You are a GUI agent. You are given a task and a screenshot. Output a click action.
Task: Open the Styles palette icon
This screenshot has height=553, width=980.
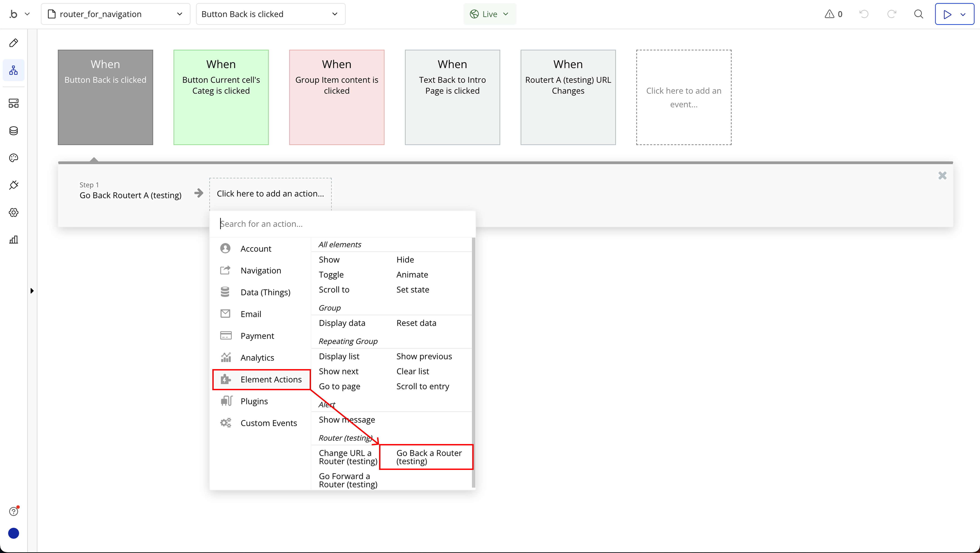tap(14, 158)
